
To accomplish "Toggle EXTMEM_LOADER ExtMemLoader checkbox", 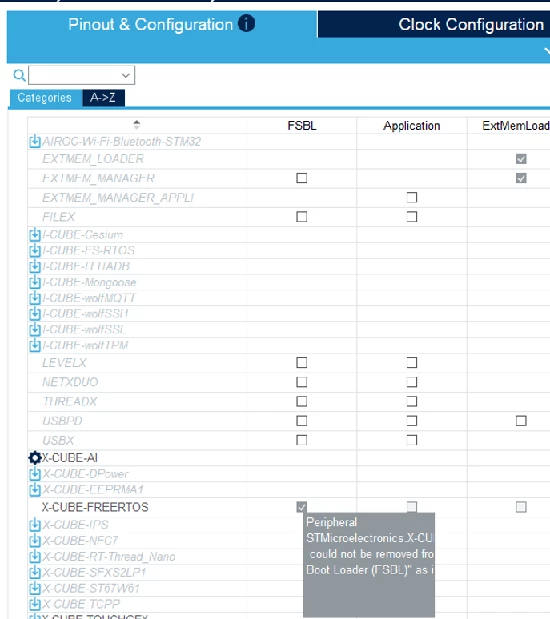I will point(521,159).
